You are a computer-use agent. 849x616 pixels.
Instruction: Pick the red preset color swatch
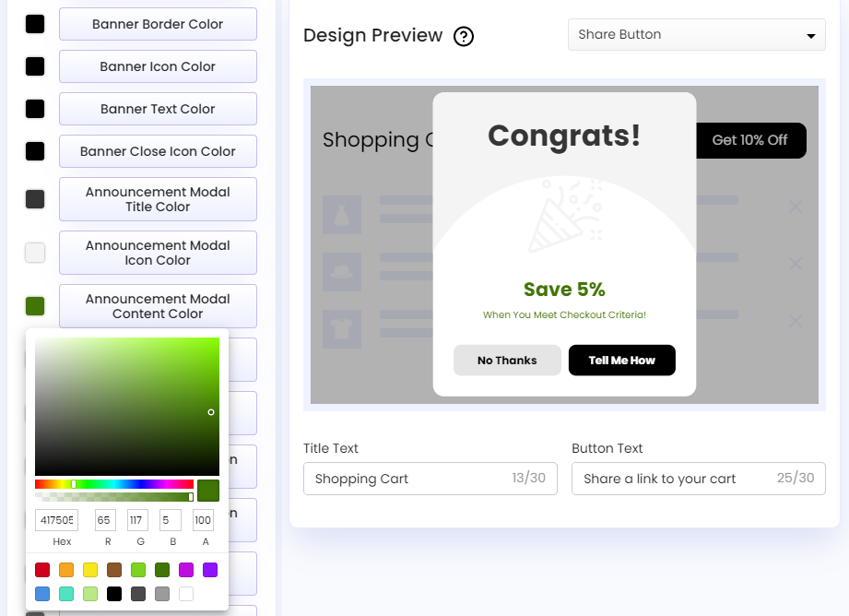(x=41, y=570)
